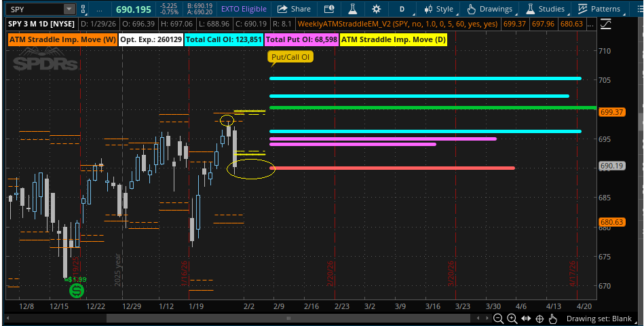
Task: Open the symbol actions ellipsis menu
Action: point(100,9)
